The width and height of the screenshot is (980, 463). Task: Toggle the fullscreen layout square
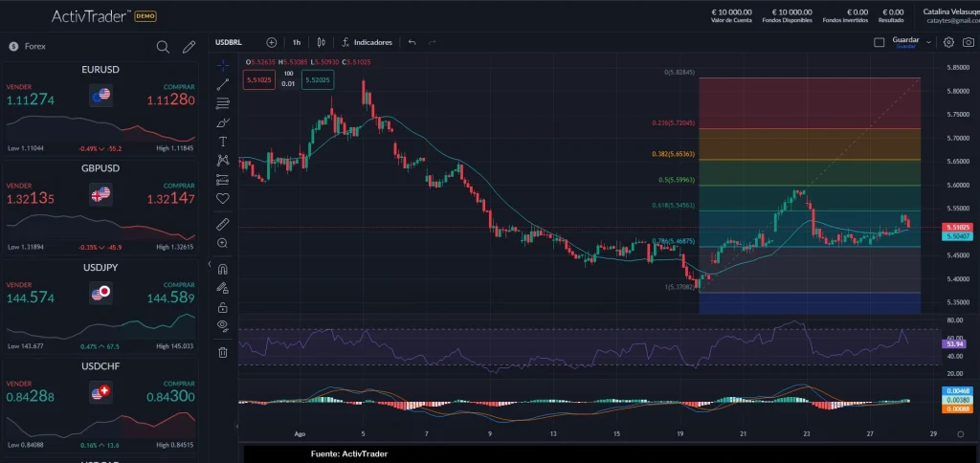tap(880, 42)
